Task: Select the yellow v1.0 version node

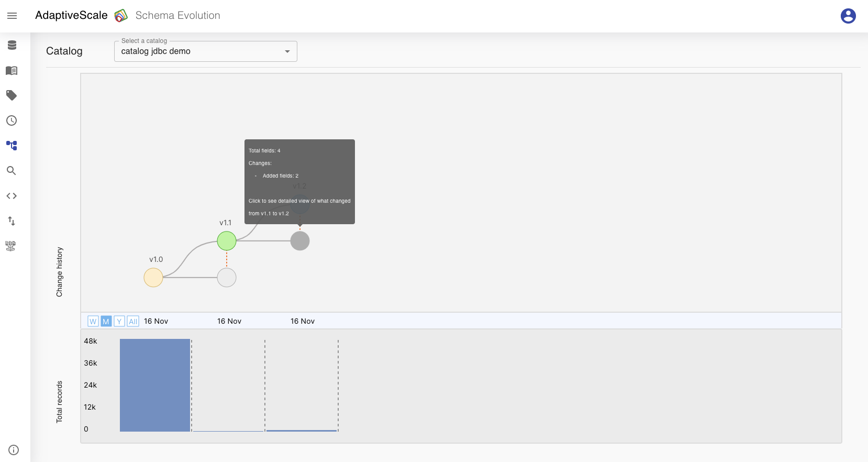Action: click(x=153, y=278)
